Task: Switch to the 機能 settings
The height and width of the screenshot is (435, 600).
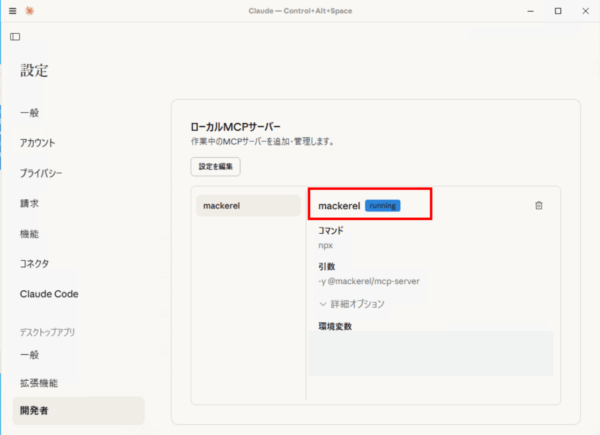Action: tap(30, 233)
